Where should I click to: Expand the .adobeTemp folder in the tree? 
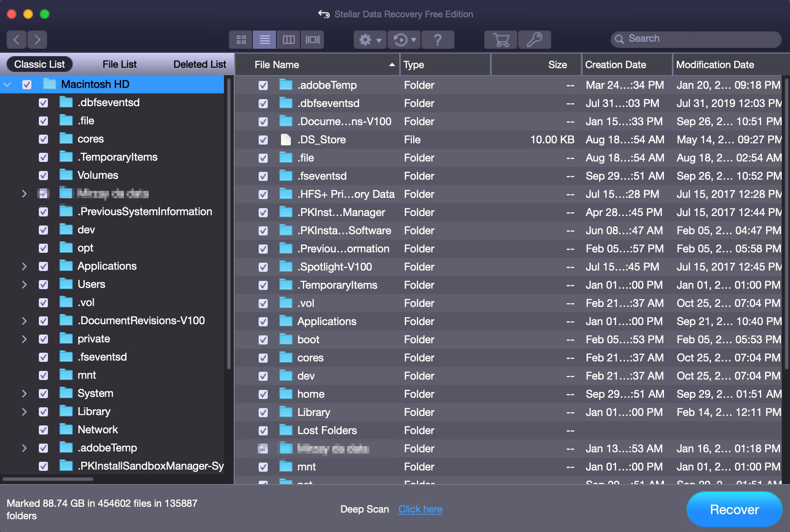(24, 448)
